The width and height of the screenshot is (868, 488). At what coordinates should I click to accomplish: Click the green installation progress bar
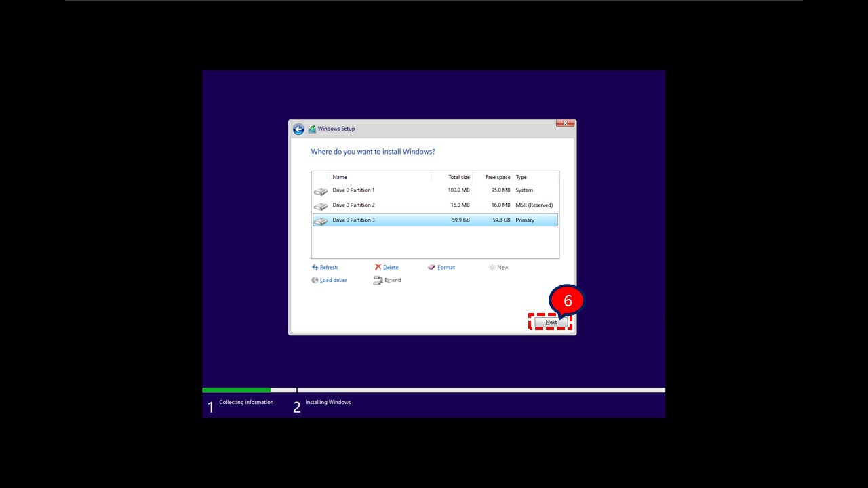(x=237, y=390)
